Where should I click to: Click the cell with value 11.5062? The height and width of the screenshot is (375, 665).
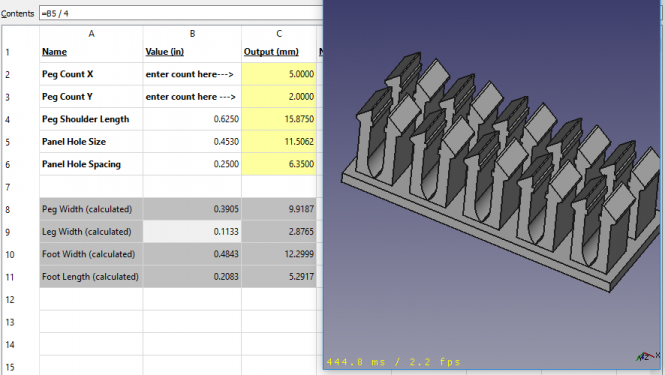pos(279,142)
